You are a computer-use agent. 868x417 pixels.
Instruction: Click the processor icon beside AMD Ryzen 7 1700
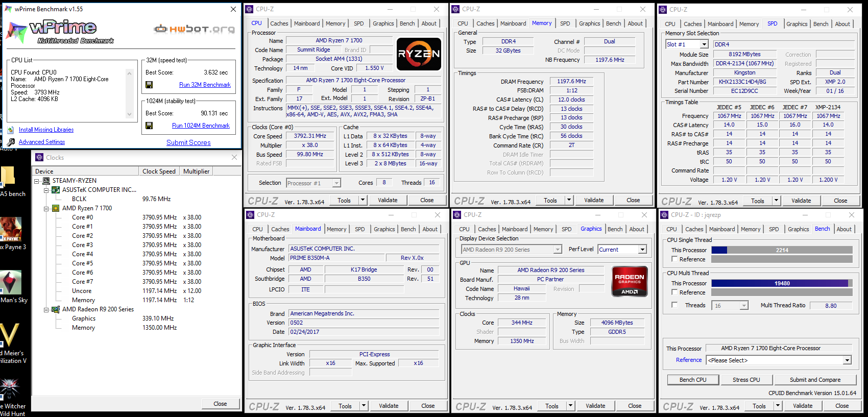(x=56, y=208)
